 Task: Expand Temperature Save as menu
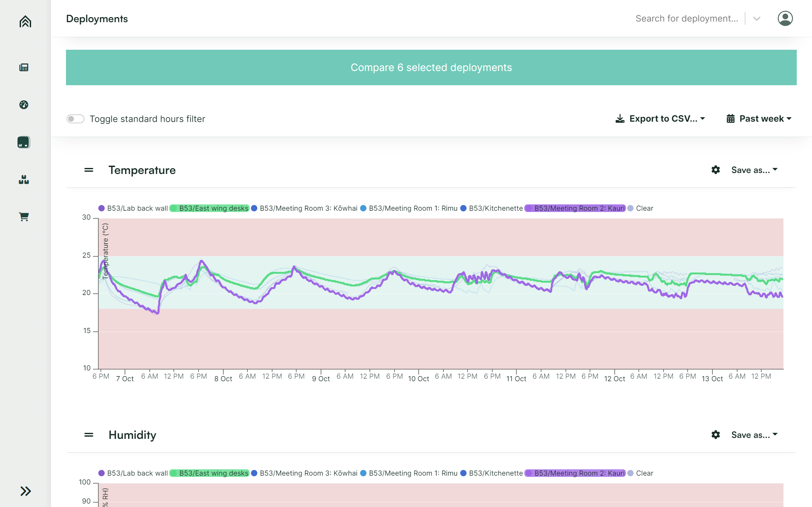tap(754, 170)
